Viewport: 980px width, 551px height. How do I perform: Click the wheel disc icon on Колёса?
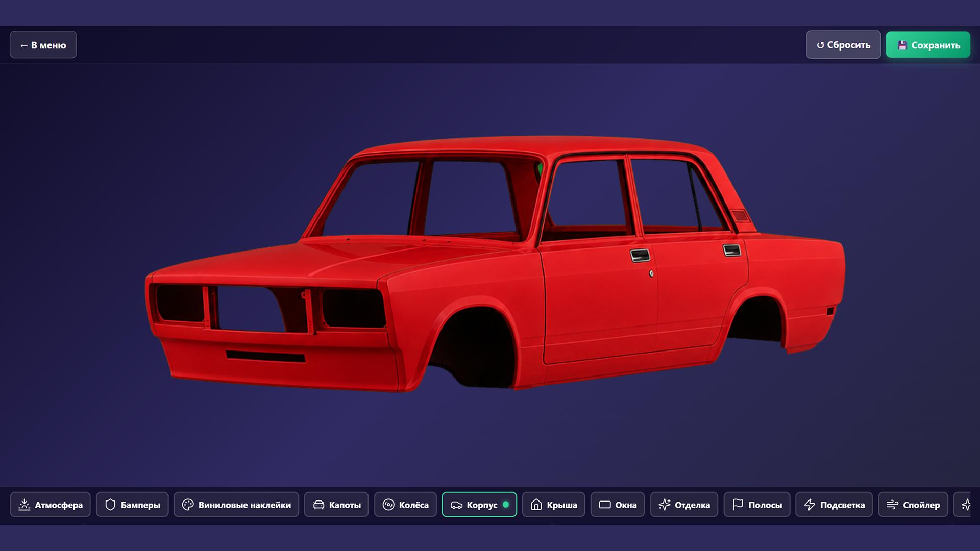pyautogui.click(x=388, y=505)
